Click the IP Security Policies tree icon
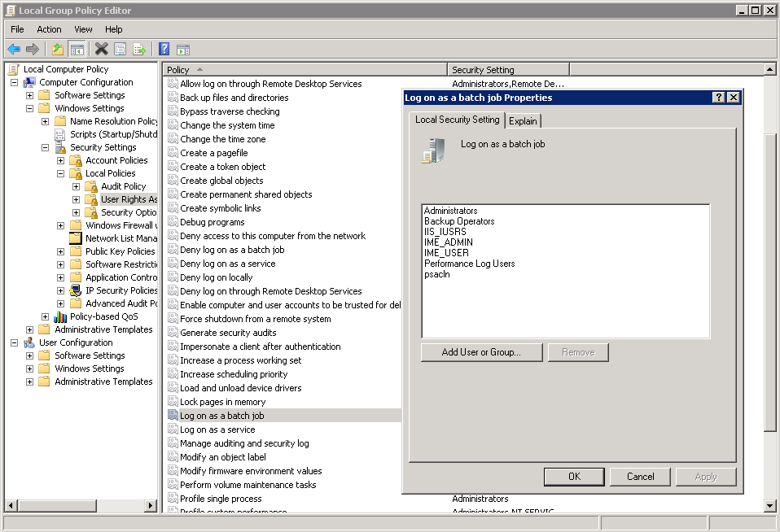This screenshot has width=780, height=532. tap(76, 290)
